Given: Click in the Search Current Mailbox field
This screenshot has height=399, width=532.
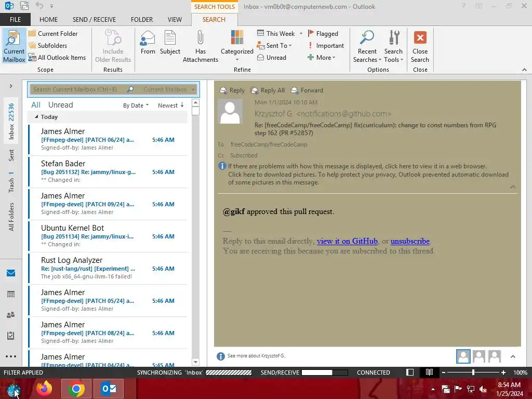Looking at the screenshot, I should pos(78,89).
